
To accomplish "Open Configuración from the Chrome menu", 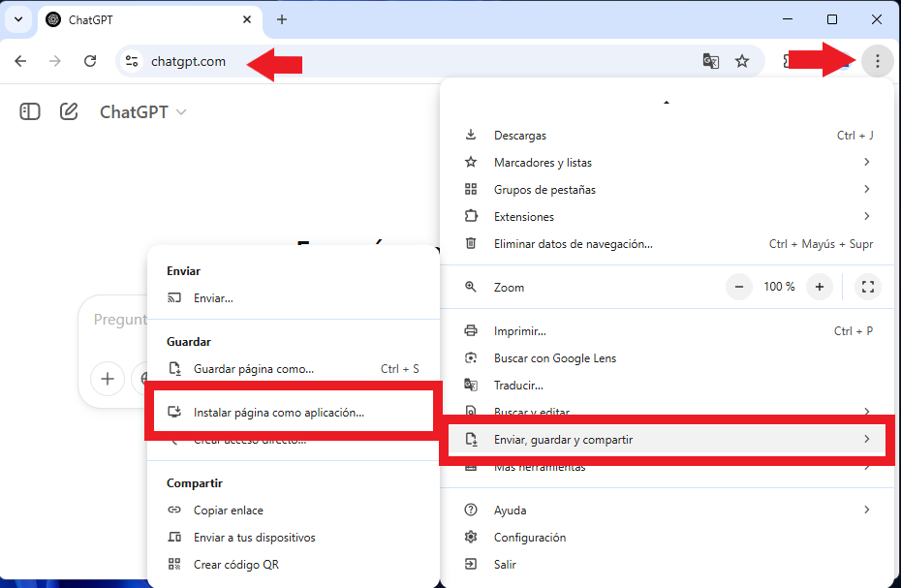I will click(668, 538).
